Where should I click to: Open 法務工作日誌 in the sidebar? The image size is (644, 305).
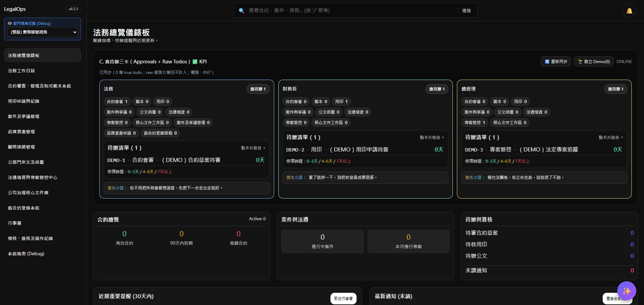click(x=42, y=70)
